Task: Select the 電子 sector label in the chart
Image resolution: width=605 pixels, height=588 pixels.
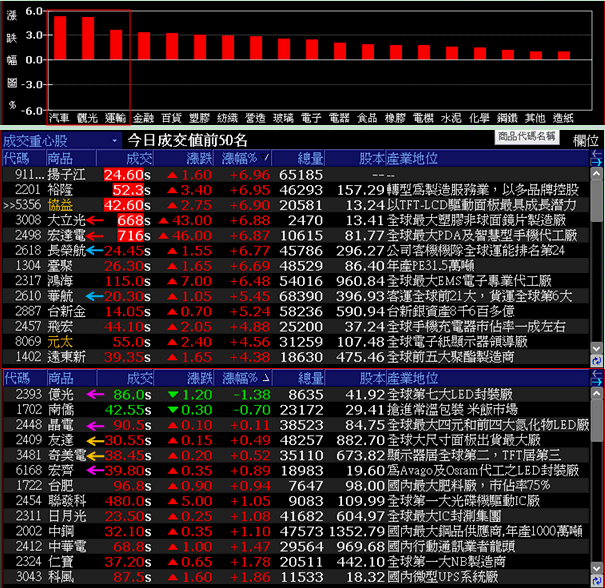Action: pos(311,118)
